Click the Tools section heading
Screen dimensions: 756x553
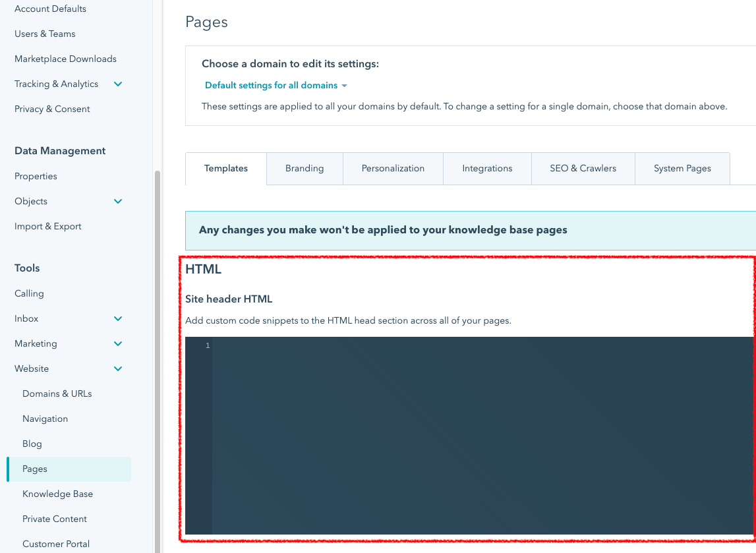(27, 268)
